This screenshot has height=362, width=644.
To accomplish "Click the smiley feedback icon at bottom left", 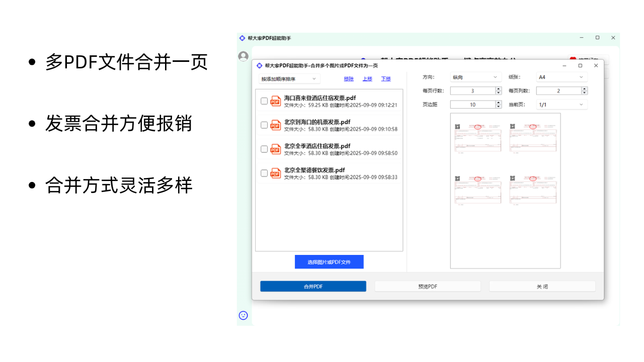I will click(x=243, y=315).
